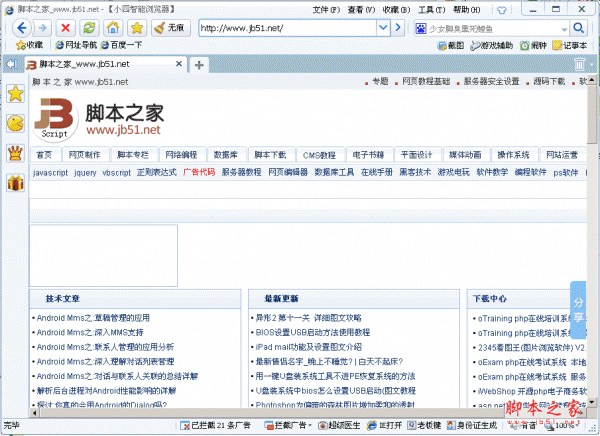Open the 闹钟 alarm clock tool

point(533,46)
